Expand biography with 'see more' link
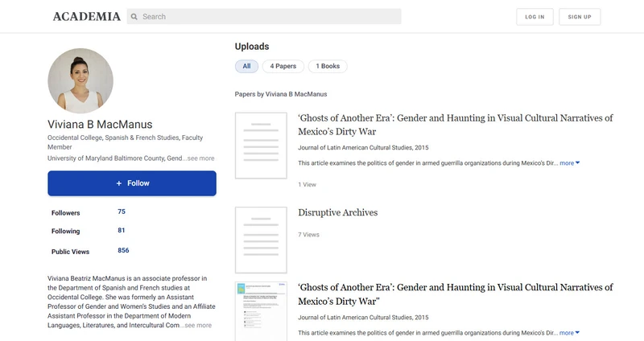644x341 pixels. pyautogui.click(x=198, y=326)
